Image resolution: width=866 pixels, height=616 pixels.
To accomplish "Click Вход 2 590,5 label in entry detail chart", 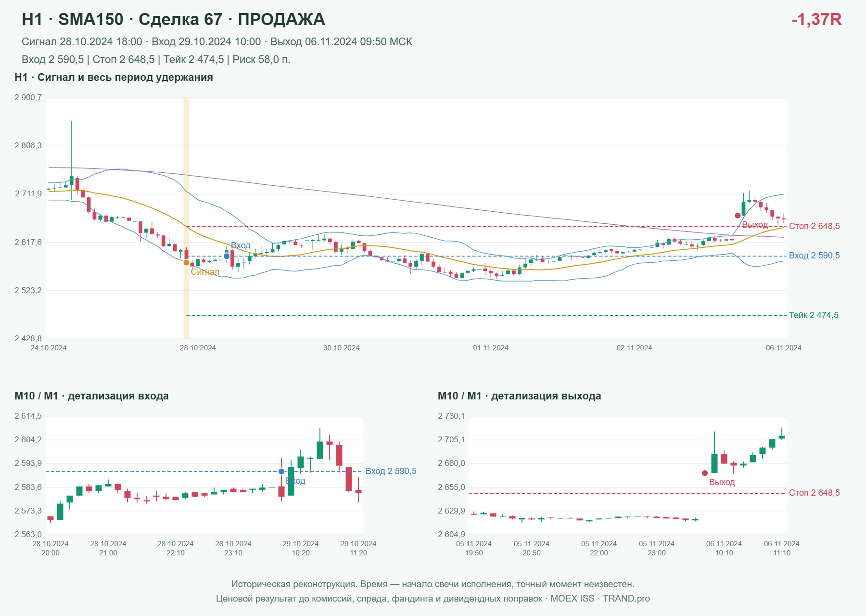I will [x=391, y=471].
